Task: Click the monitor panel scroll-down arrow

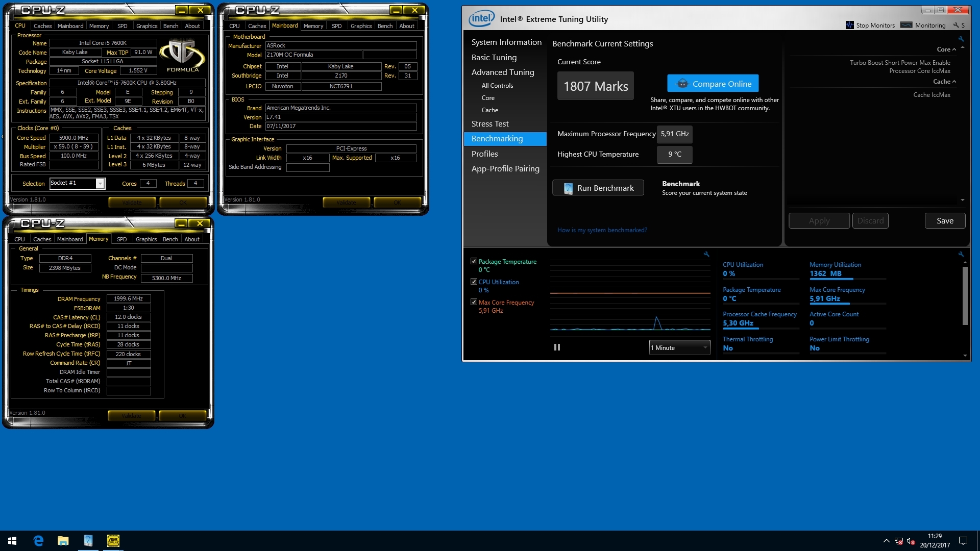Action: coord(965,356)
